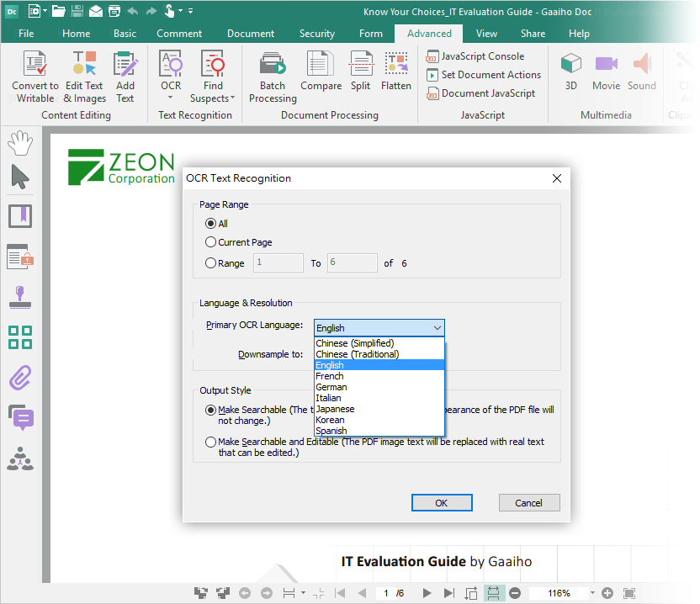Image resolution: width=700 pixels, height=604 pixels.
Task: Click the Print icon in title bar
Action: click(x=114, y=11)
